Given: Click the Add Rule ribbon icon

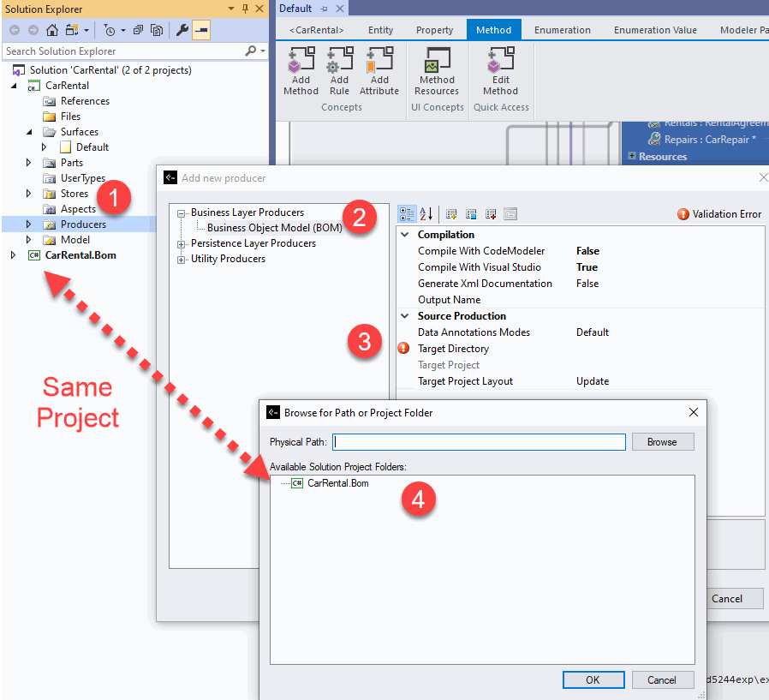Looking at the screenshot, I should [x=339, y=71].
